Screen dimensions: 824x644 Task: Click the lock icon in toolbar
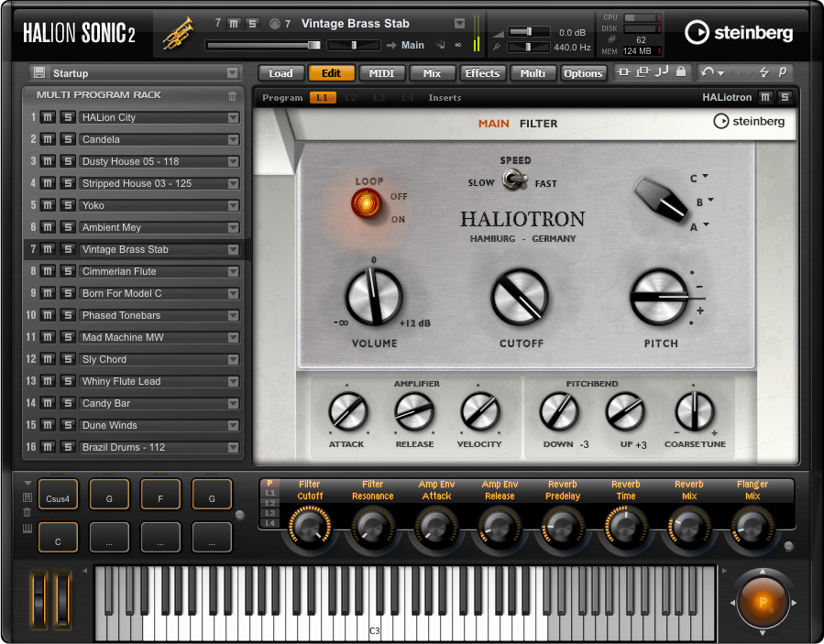point(680,71)
